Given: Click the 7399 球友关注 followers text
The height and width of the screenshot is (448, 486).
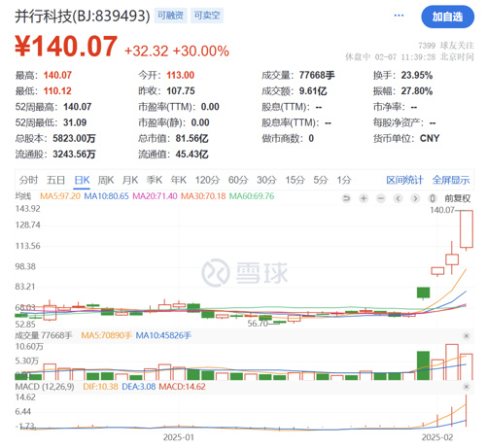Looking at the screenshot, I should (x=446, y=46).
